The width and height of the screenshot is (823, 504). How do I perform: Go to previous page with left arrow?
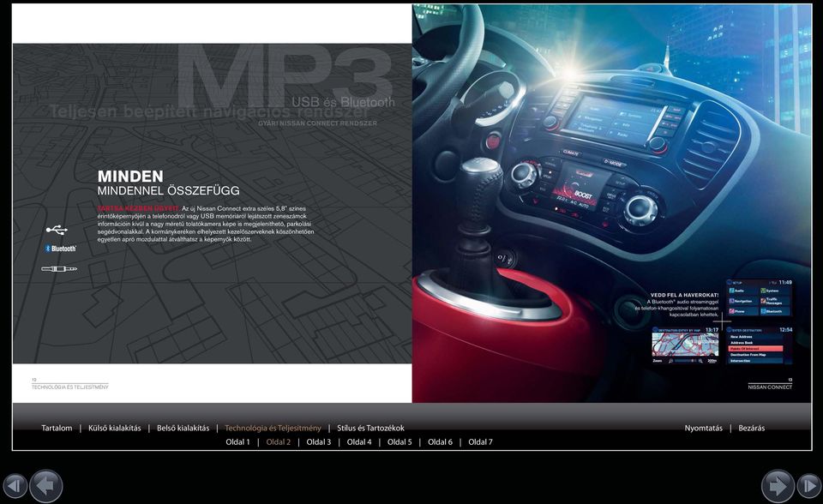(x=46, y=486)
